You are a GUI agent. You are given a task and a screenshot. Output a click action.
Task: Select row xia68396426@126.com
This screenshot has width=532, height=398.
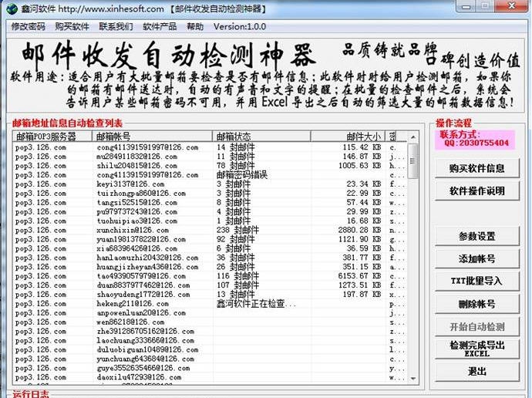[x=210, y=248]
